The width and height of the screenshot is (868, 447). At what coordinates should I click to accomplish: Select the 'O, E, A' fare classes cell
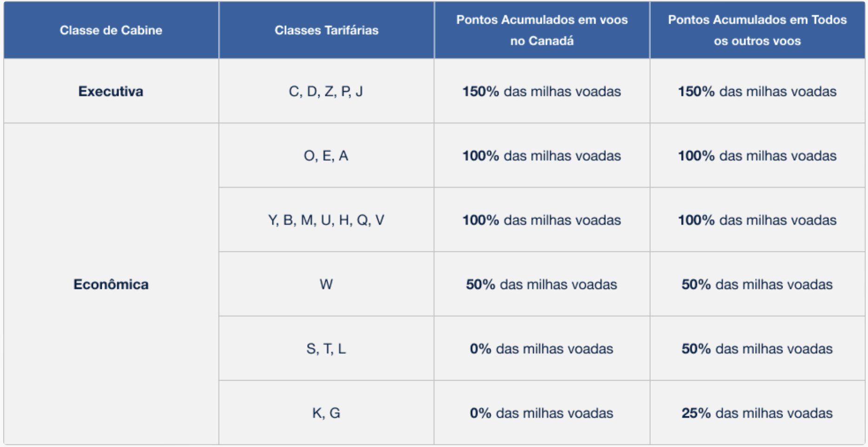326,156
